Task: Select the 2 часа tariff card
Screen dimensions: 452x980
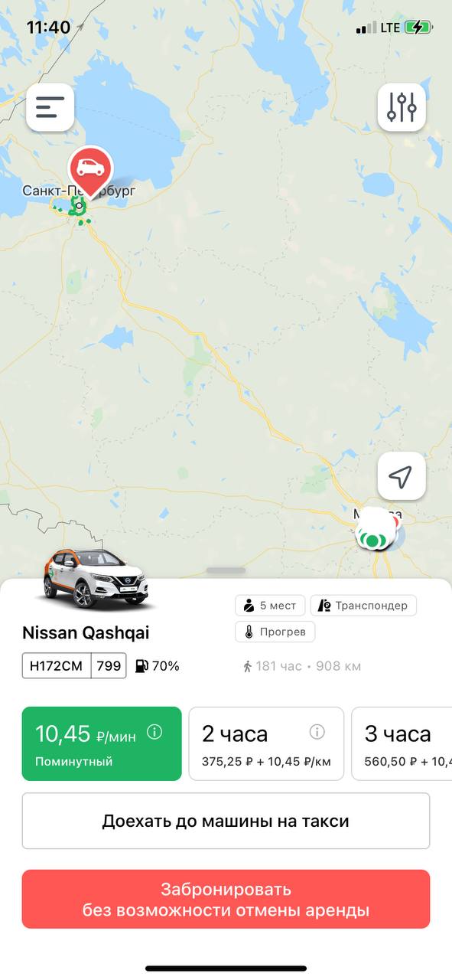Action: [x=266, y=743]
